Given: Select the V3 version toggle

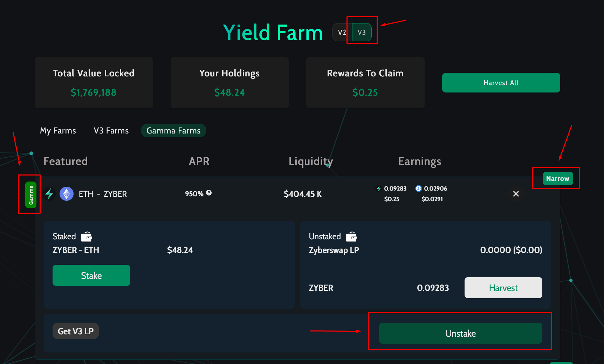Looking at the screenshot, I should click(x=362, y=33).
